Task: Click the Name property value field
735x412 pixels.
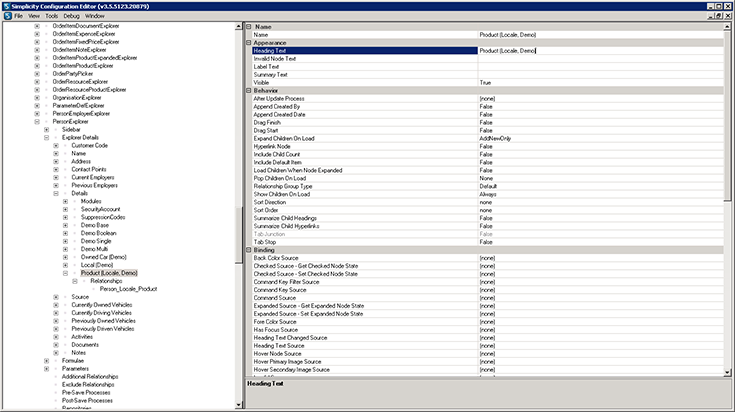Action: 600,35
